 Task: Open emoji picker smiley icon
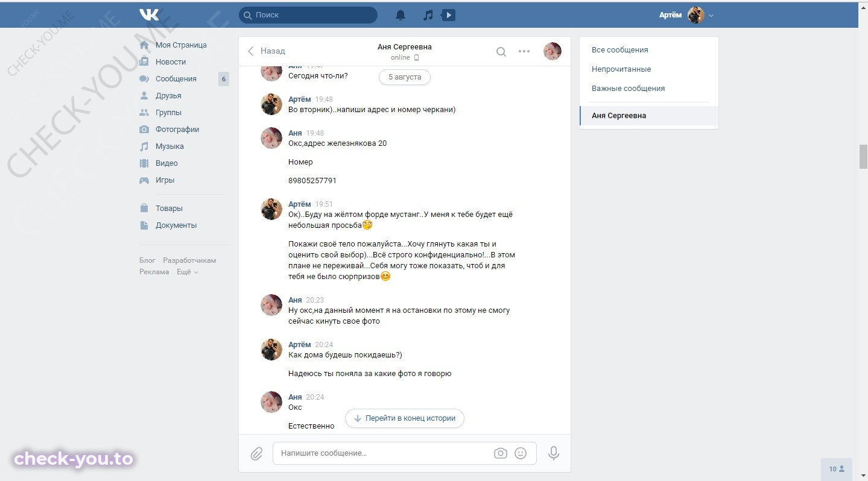click(521, 453)
